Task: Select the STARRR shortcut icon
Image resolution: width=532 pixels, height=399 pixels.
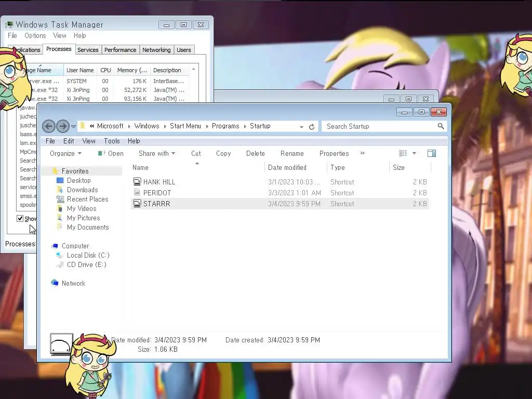Action: tap(137, 203)
